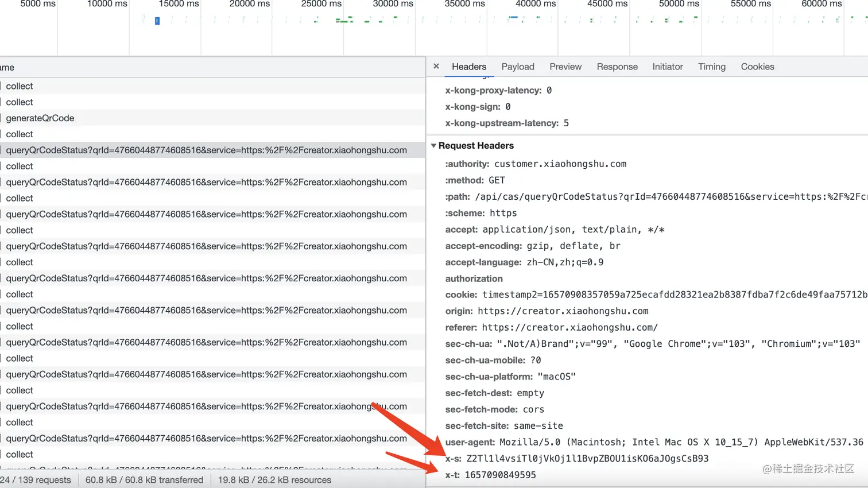View the Initiator tab

(668, 67)
